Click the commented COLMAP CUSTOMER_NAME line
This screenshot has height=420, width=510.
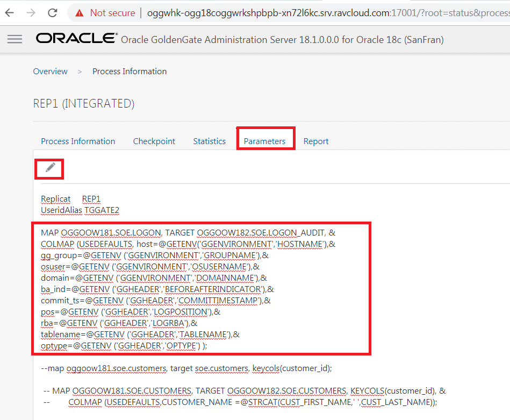240,402
